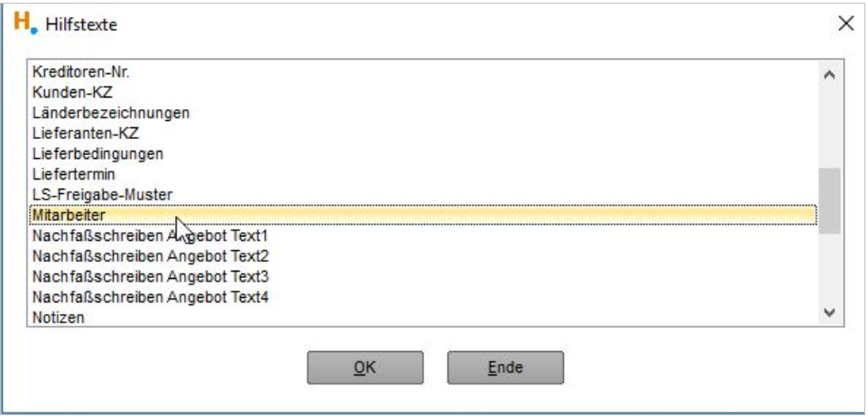Image resolution: width=868 pixels, height=417 pixels.
Task: Click the Ende button
Action: pos(505,367)
